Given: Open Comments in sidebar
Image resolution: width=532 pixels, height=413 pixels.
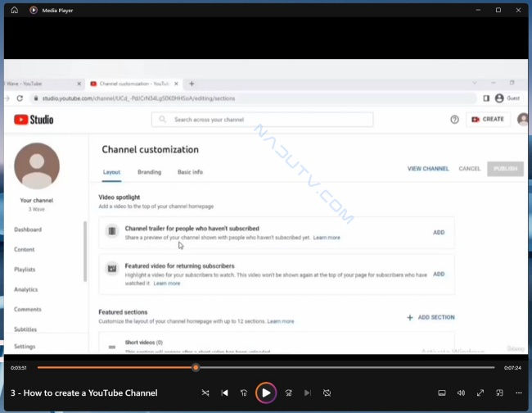Looking at the screenshot, I should pyautogui.click(x=28, y=310).
